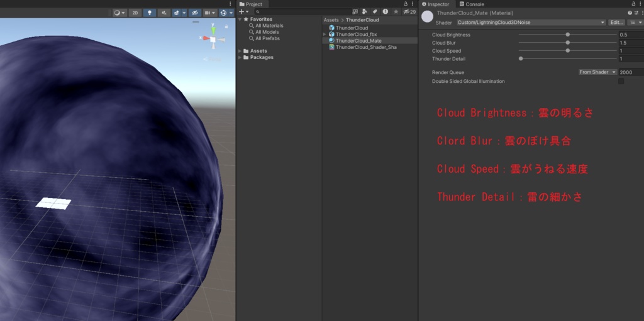Toggle scene effects (skybox/fog) button
Screen dimensions: 644x321
coord(177,13)
